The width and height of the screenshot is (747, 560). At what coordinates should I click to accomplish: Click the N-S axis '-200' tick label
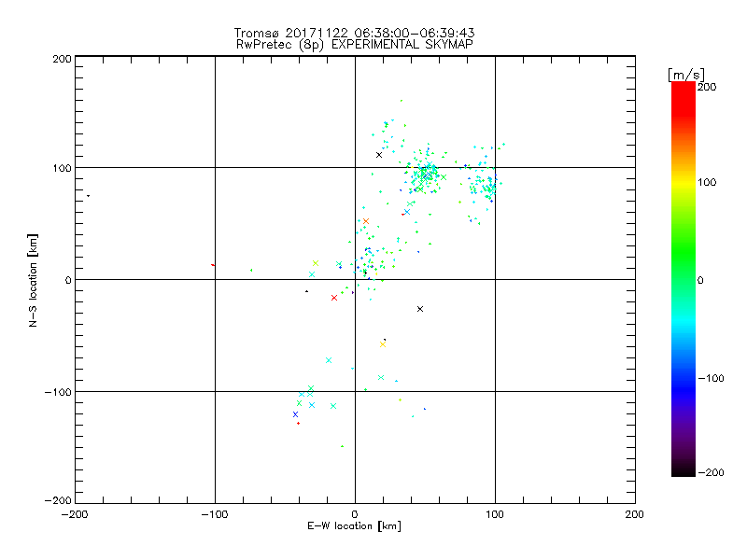tap(58, 500)
